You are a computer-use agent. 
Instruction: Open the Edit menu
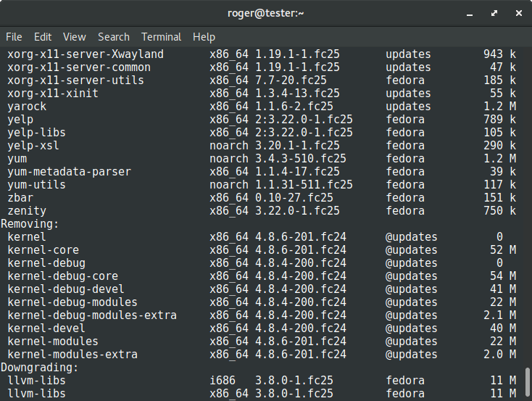coord(43,37)
